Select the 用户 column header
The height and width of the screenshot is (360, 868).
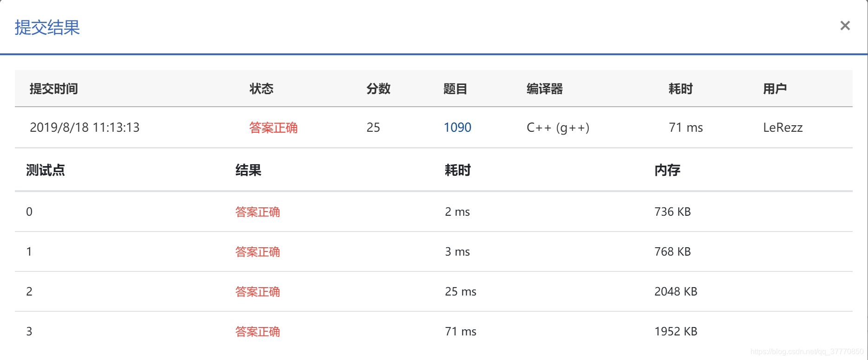(x=775, y=89)
